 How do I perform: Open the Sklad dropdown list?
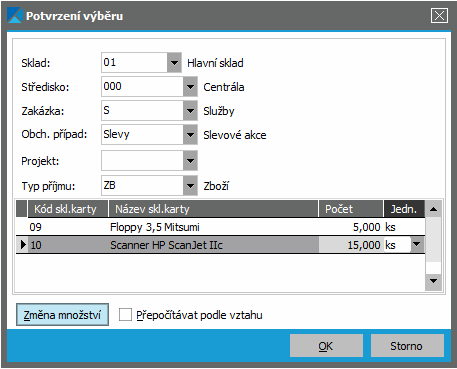coord(174,63)
